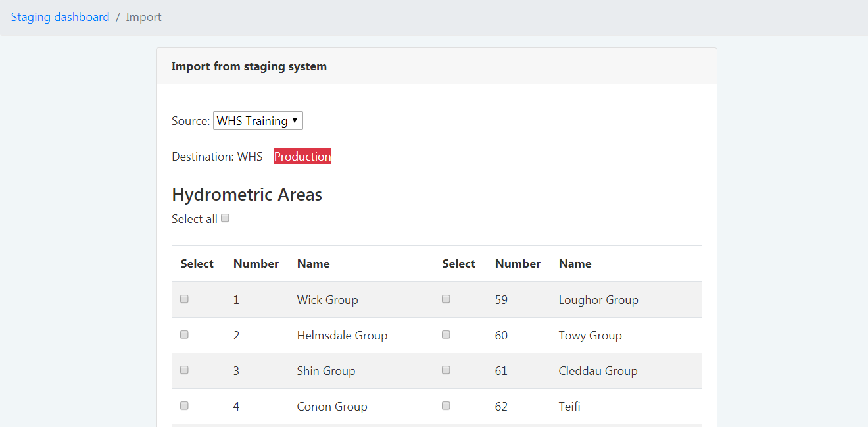Open the Staging dashboard breadcrumb link
The image size is (868, 427).
tap(60, 17)
